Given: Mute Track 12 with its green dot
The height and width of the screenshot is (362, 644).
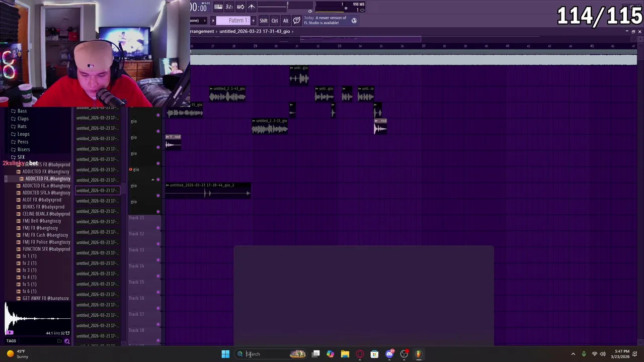Looking at the screenshot, I should coord(158,244).
